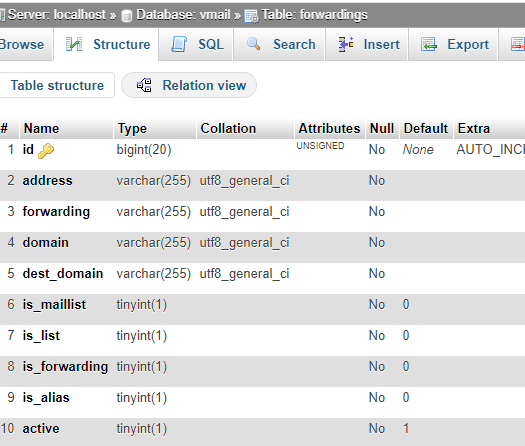Image resolution: width=525 pixels, height=446 pixels.
Task: Click the primary key icon next to id
Action: [46, 151]
